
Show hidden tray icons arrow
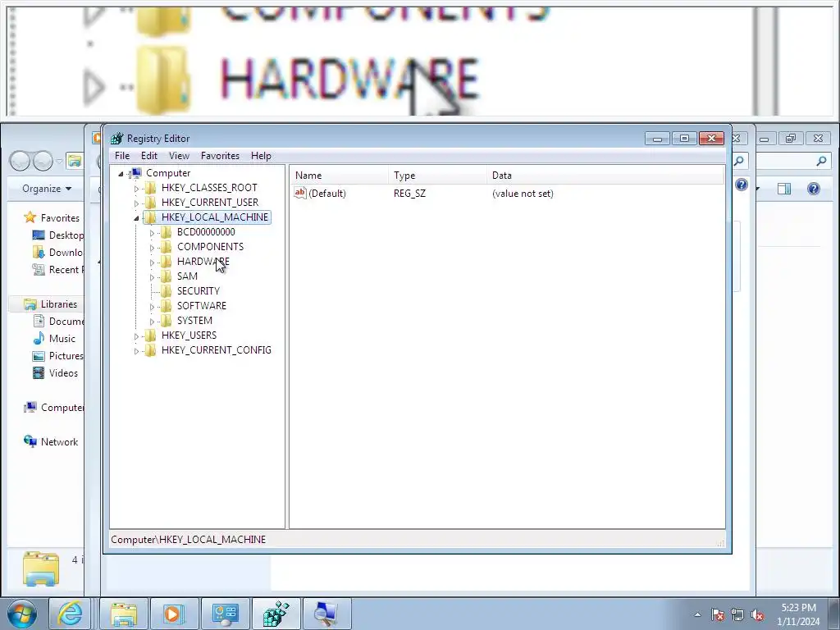pyautogui.click(x=697, y=614)
